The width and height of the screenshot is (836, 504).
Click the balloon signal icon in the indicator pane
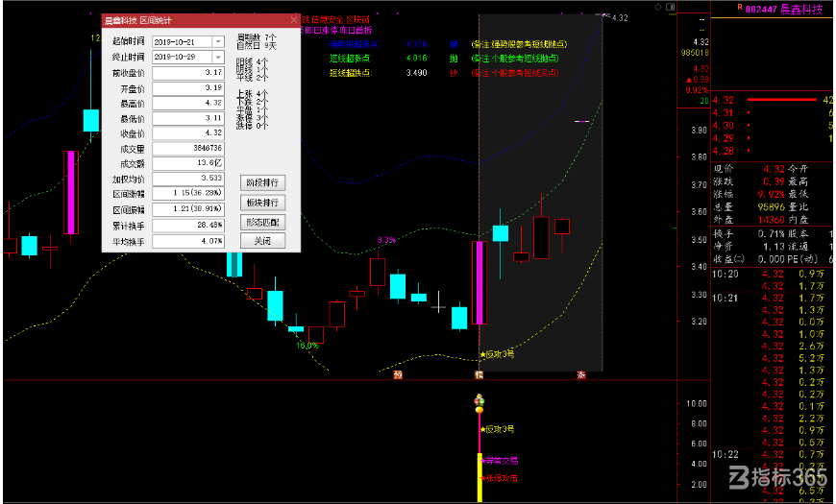click(479, 403)
